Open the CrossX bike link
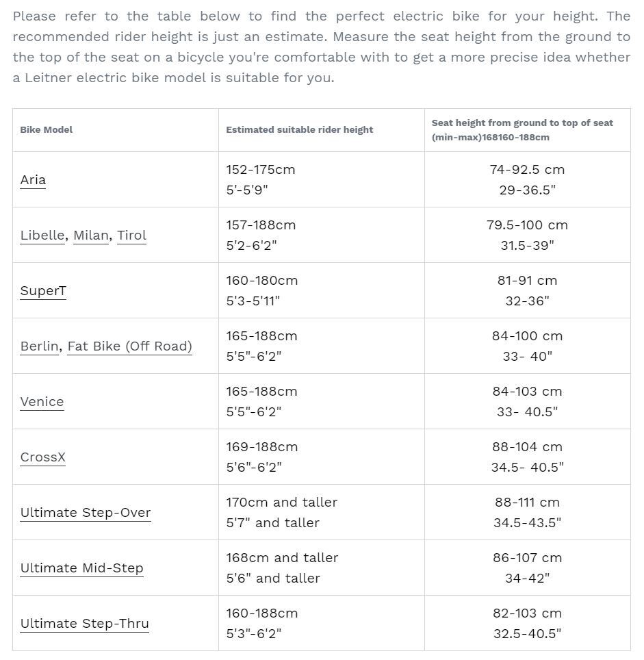This screenshot has height=660, width=644. pos(42,457)
